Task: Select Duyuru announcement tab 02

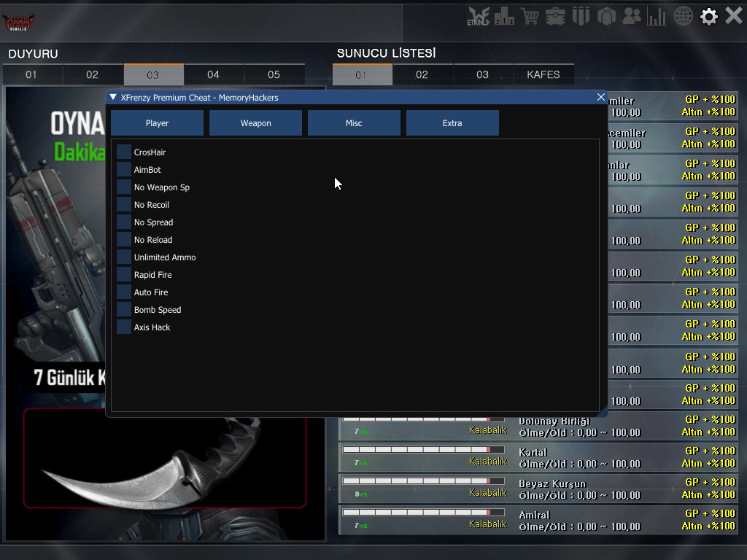Action: [92, 74]
